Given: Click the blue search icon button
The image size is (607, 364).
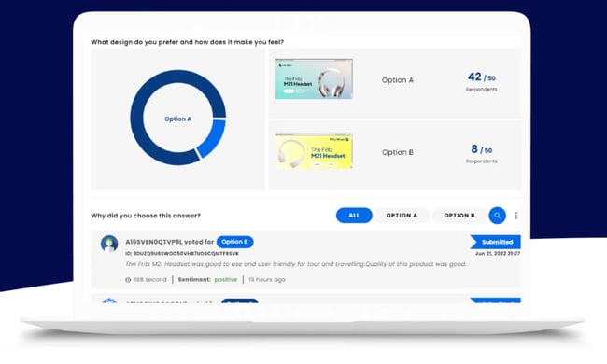Looking at the screenshot, I should [497, 216].
